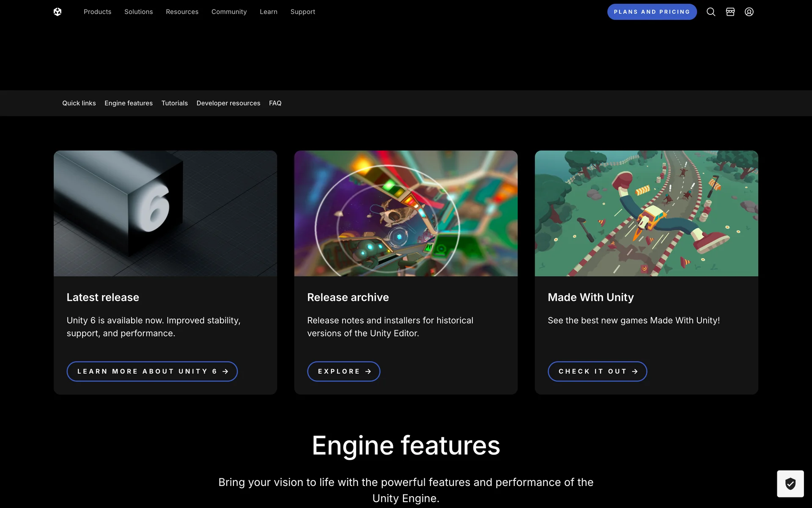Click the Unity logo icon
This screenshot has width=812, height=508.
point(58,12)
